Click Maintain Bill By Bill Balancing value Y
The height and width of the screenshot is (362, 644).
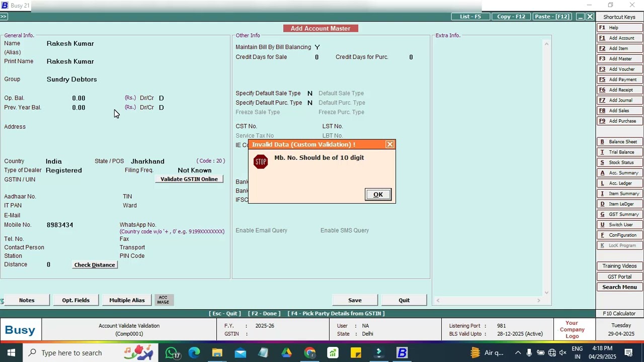point(317,47)
